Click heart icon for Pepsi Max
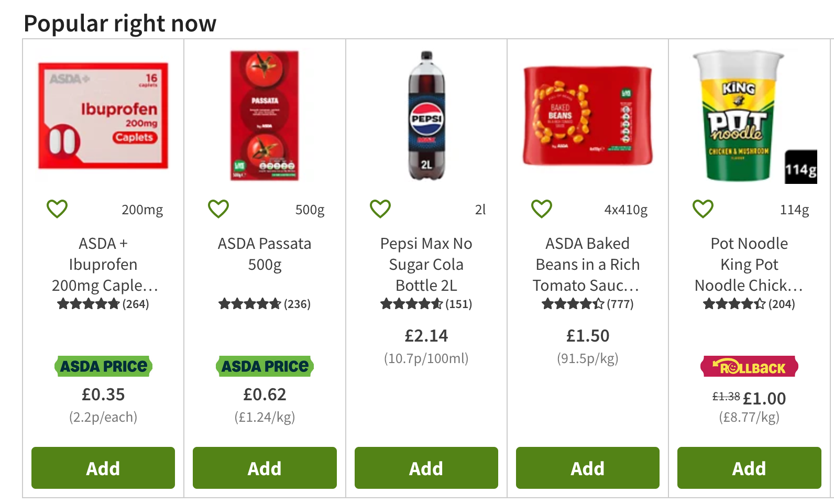The image size is (834, 504). pyautogui.click(x=380, y=209)
